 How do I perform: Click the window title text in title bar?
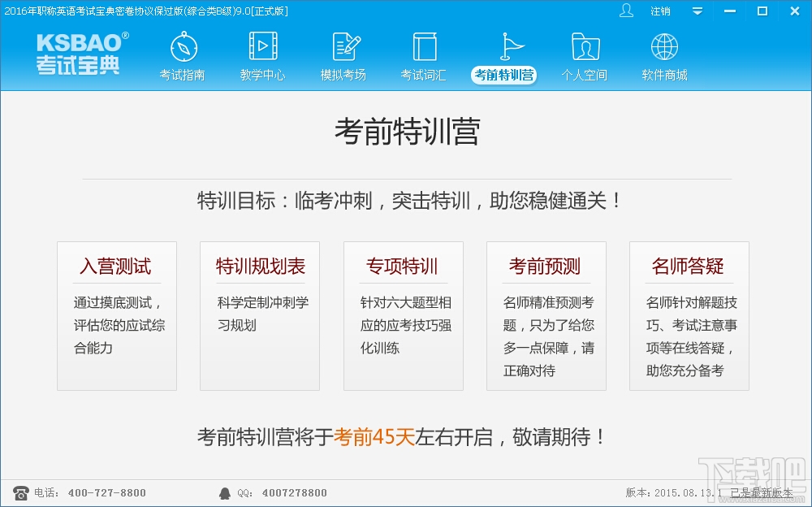pyautogui.click(x=146, y=11)
